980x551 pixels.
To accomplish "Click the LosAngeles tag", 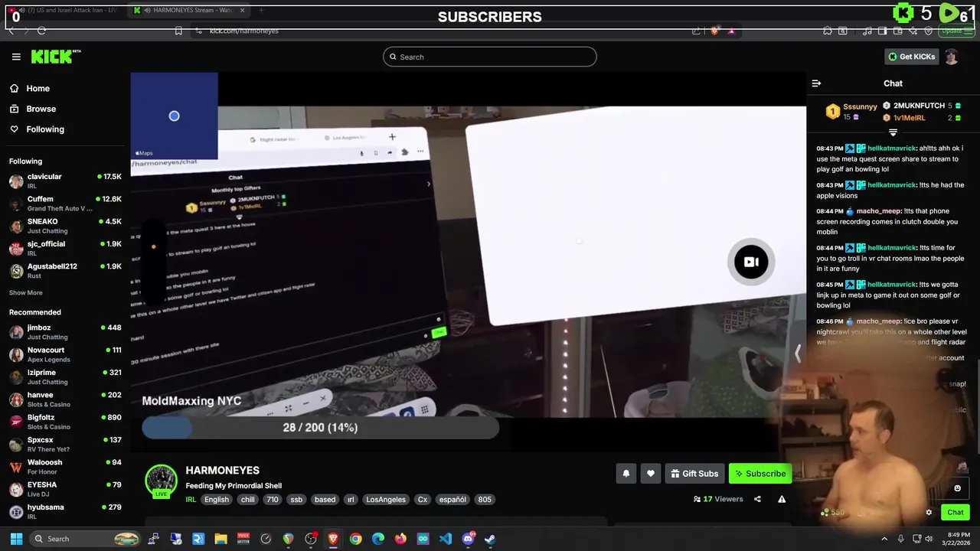I will pyautogui.click(x=386, y=500).
